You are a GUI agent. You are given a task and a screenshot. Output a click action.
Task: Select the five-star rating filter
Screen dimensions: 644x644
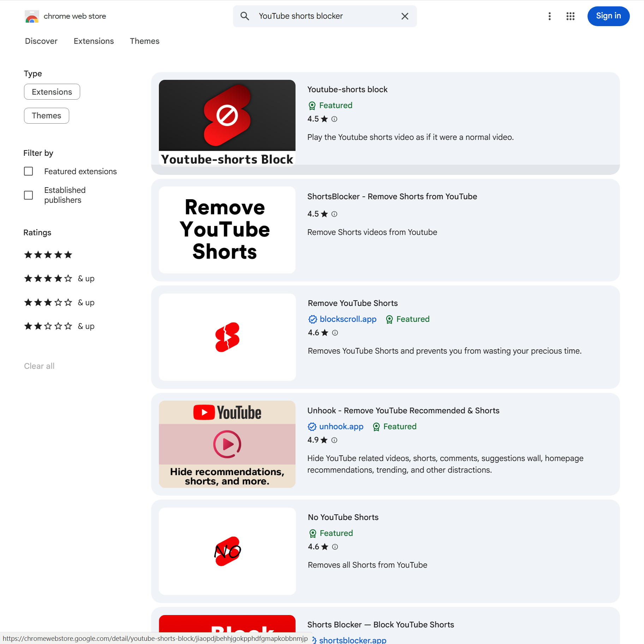tap(48, 255)
